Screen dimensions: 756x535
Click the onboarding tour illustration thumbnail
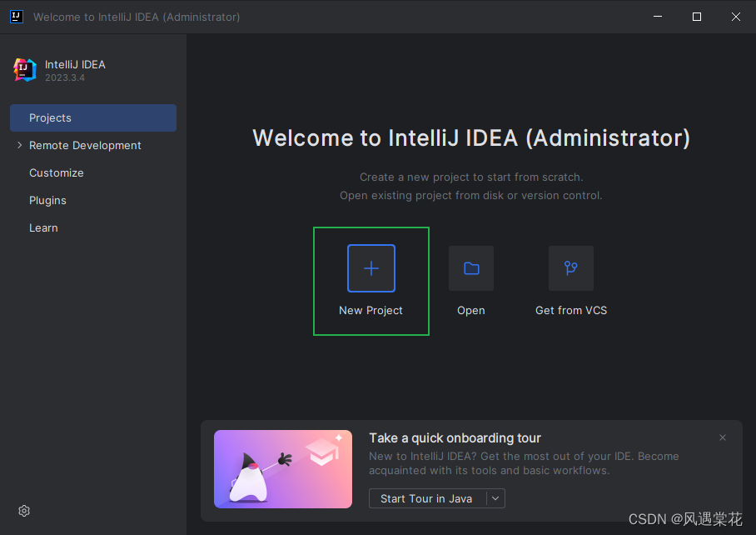pyautogui.click(x=283, y=469)
